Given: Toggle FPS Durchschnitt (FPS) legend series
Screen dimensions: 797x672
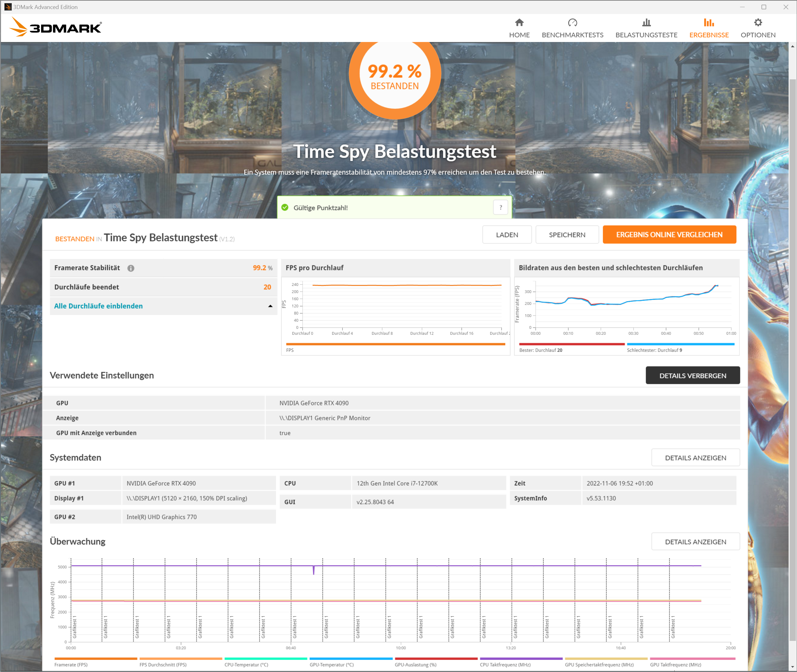Looking at the screenshot, I should 181,662.
